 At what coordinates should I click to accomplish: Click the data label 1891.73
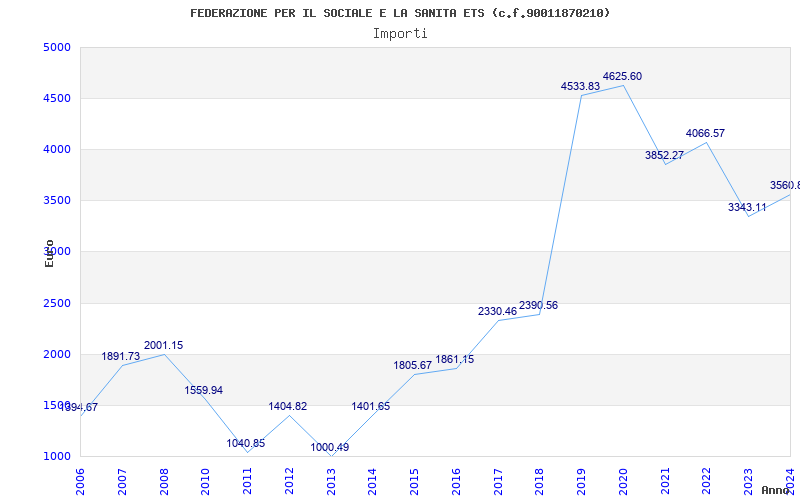coord(120,357)
